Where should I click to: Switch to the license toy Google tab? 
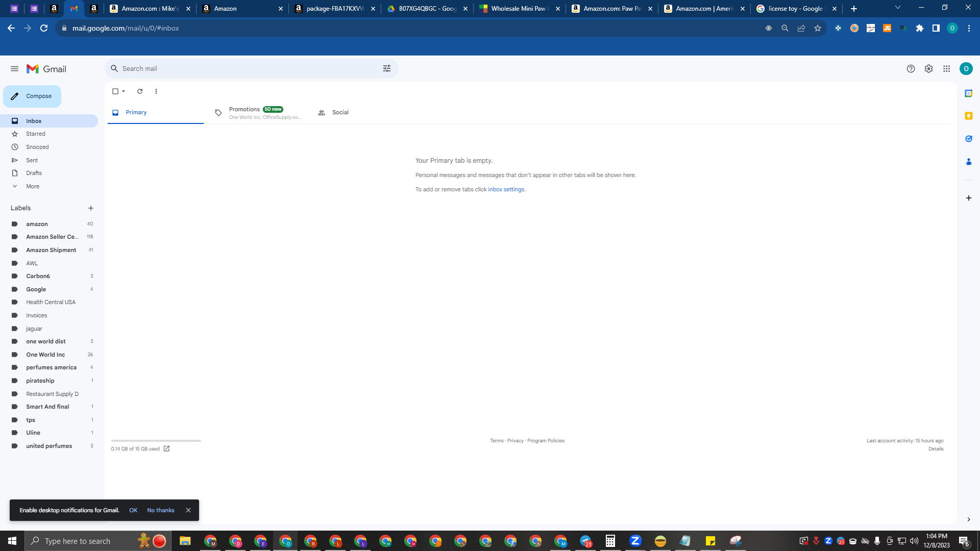pos(796,9)
